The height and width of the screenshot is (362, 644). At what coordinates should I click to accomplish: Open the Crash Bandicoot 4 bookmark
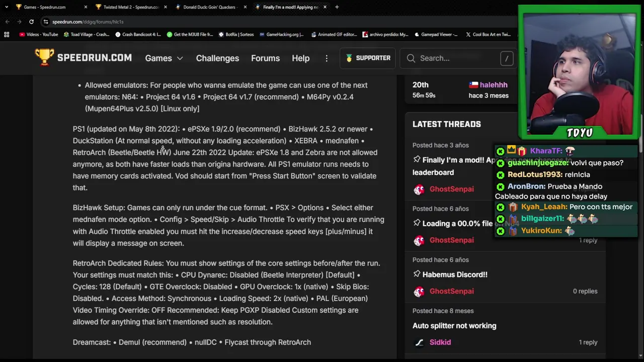pos(138,35)
